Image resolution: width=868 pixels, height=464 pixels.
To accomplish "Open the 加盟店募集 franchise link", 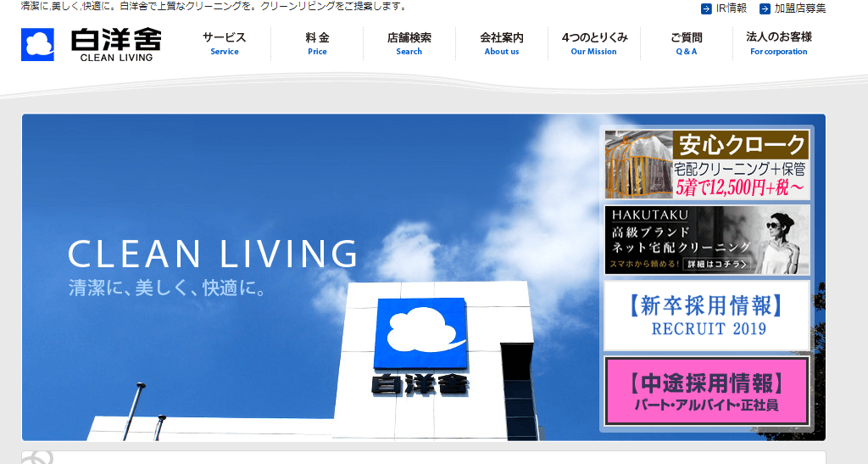I will (x=799, y=8).
